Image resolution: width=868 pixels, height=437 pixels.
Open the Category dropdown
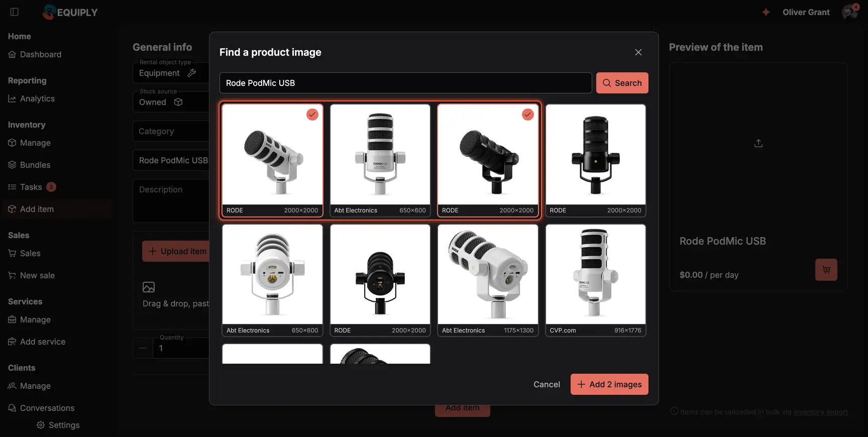point(171,131)
